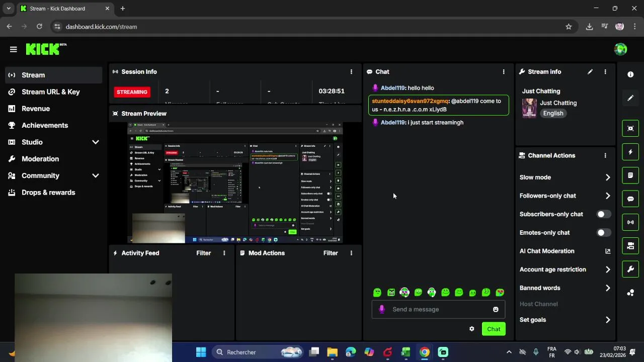Open the Activity Feed three-dot menu

224,253
